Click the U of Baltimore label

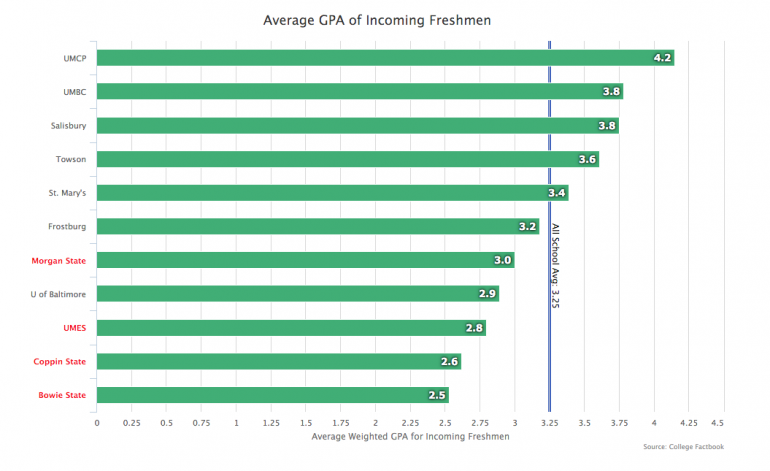tap(58, 294)
